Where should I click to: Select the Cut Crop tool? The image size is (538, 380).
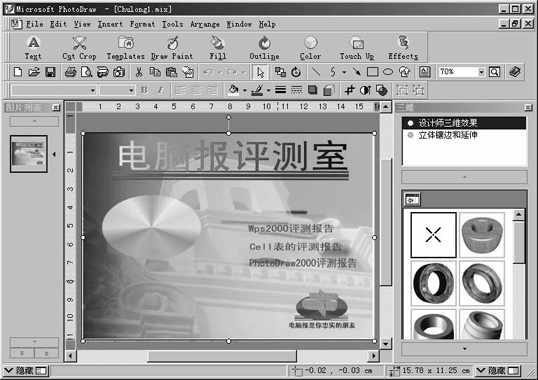79,48
